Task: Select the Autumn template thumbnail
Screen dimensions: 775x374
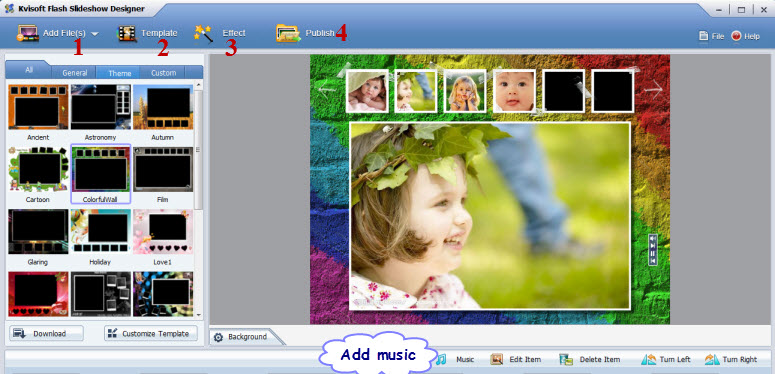Action: pyautogui.click(x=163, y=107)
